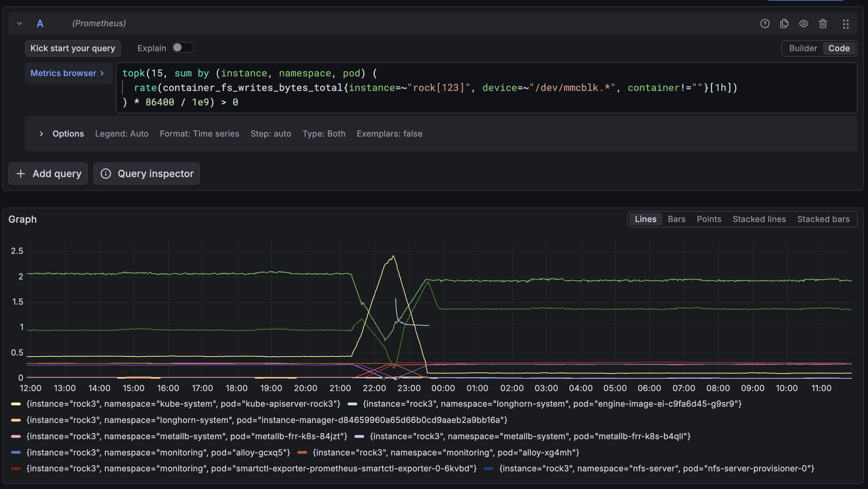Viewport: 868px width, 489px height.
Task: Click engine-image-ei-c9fa6d45-g9sr9 legend swatch
Action: tap(352, 404)
